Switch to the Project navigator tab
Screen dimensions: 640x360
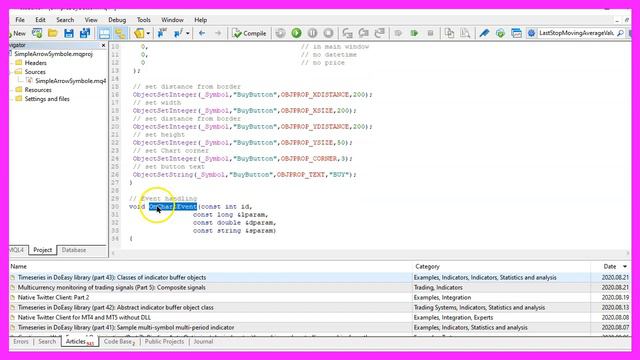(x=42, y=250)
